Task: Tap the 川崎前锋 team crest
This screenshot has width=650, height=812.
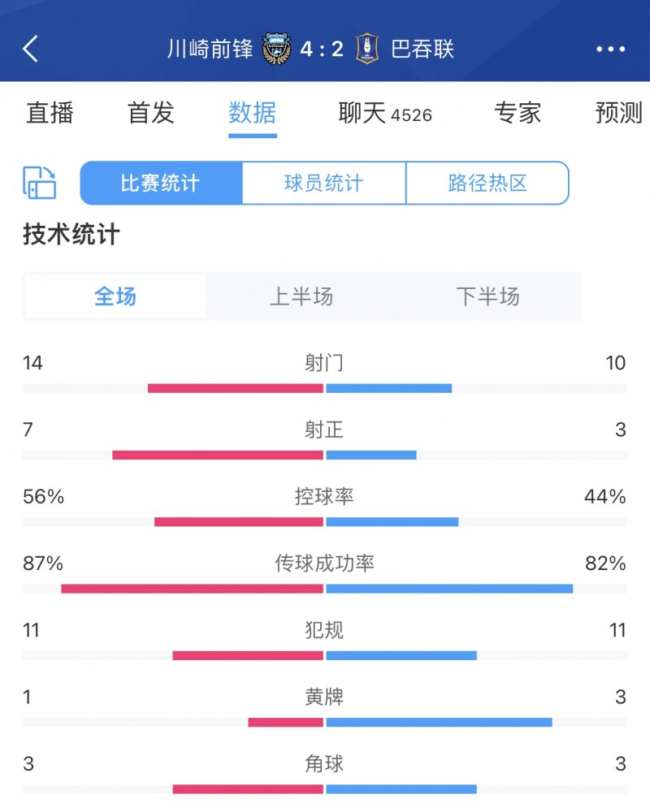Action: [x=280, y=49]
